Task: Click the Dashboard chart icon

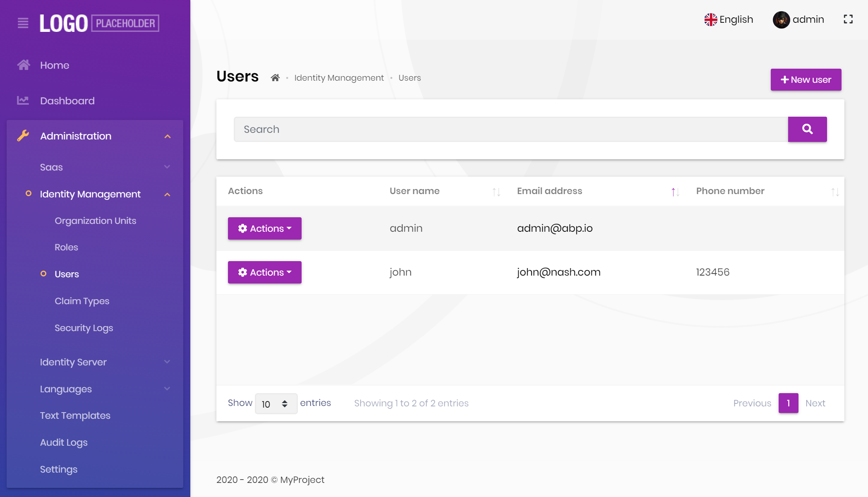Action: point(24,100)
